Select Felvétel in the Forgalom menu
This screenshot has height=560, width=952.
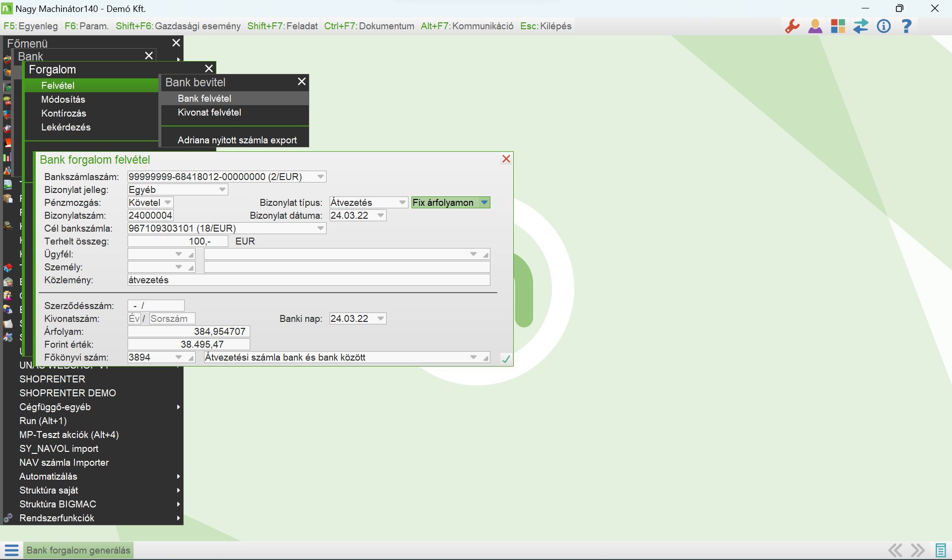click(x=92, y=85)
